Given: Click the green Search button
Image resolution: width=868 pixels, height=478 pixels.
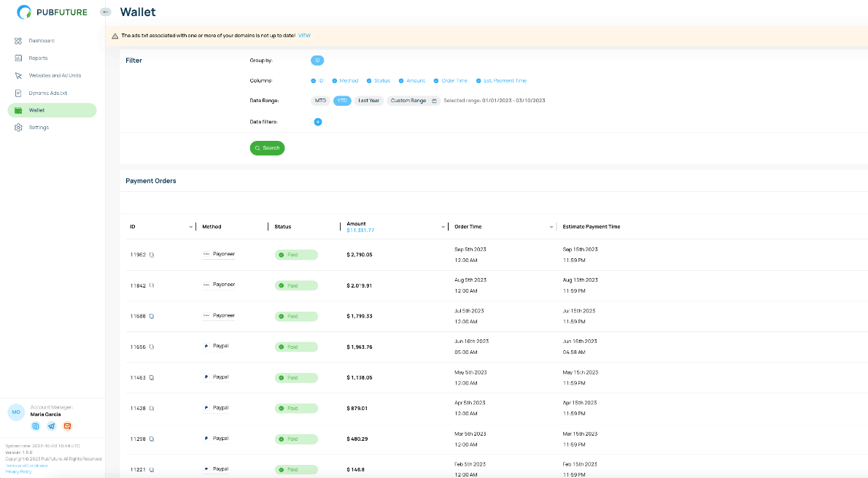Looking at the screenshot, I should coord(268,148).
